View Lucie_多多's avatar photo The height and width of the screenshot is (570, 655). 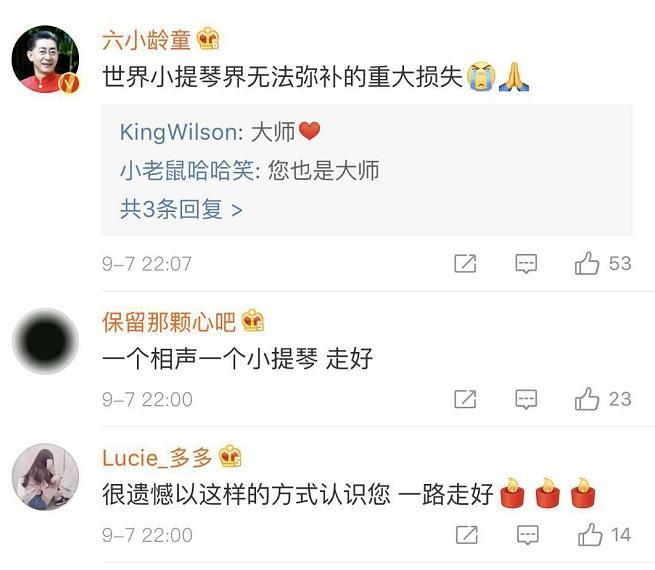[x=46, y=477]
